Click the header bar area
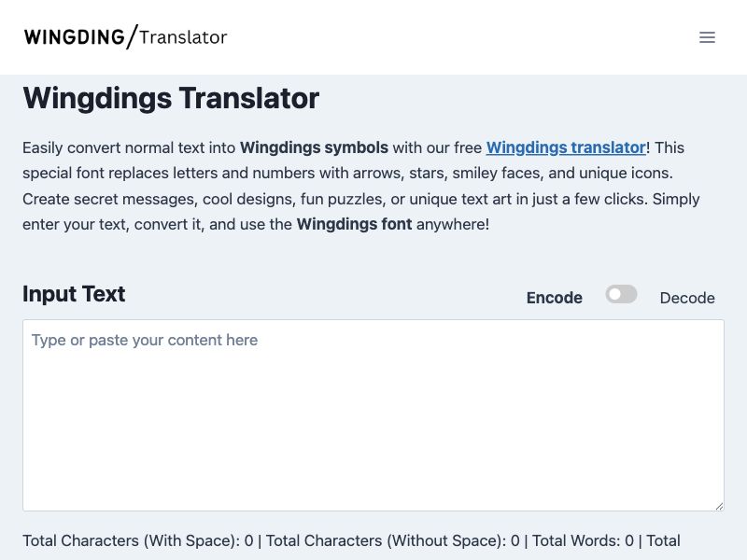 click(373, 37)
